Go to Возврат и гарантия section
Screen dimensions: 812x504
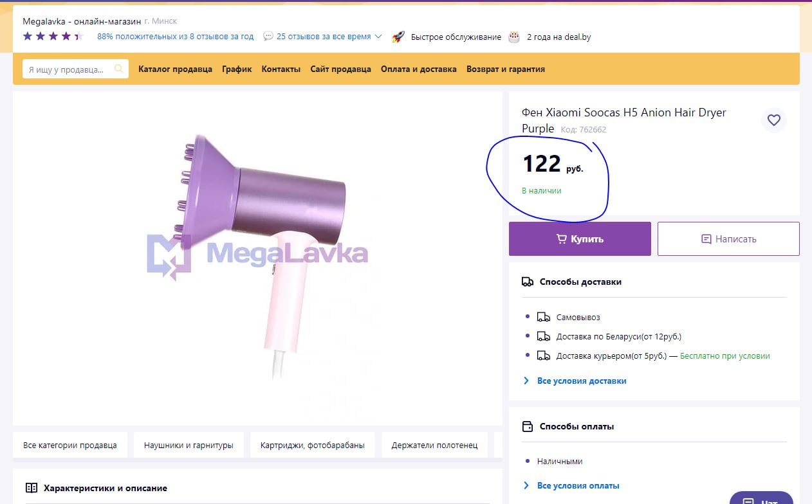pos(506,69)
